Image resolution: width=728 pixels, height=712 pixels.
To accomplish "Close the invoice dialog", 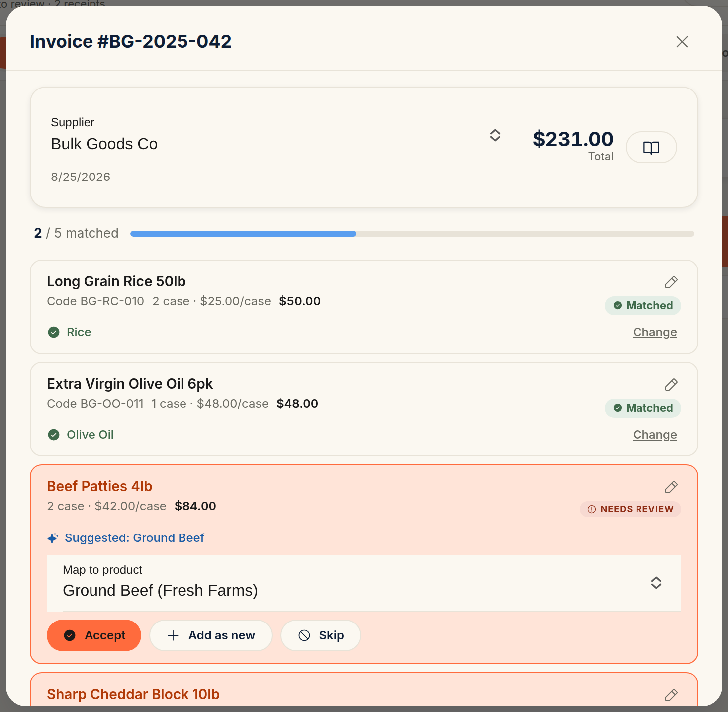I will 682,42.
